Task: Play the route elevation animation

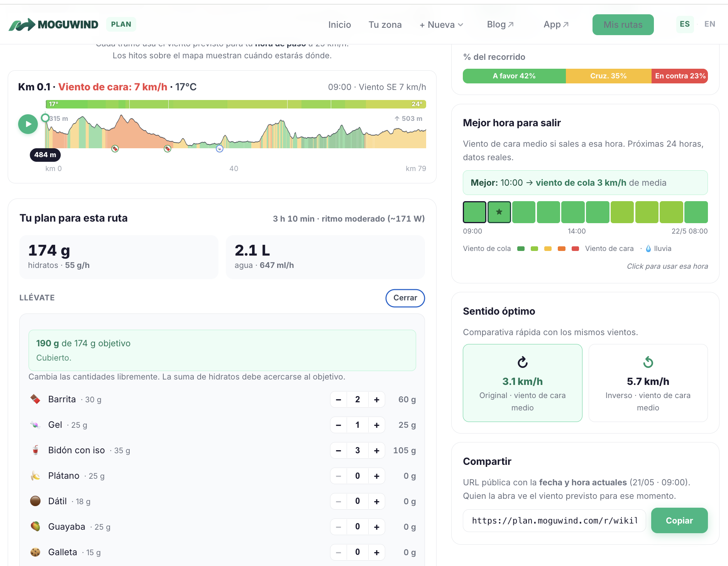Action: click(28, 124)
